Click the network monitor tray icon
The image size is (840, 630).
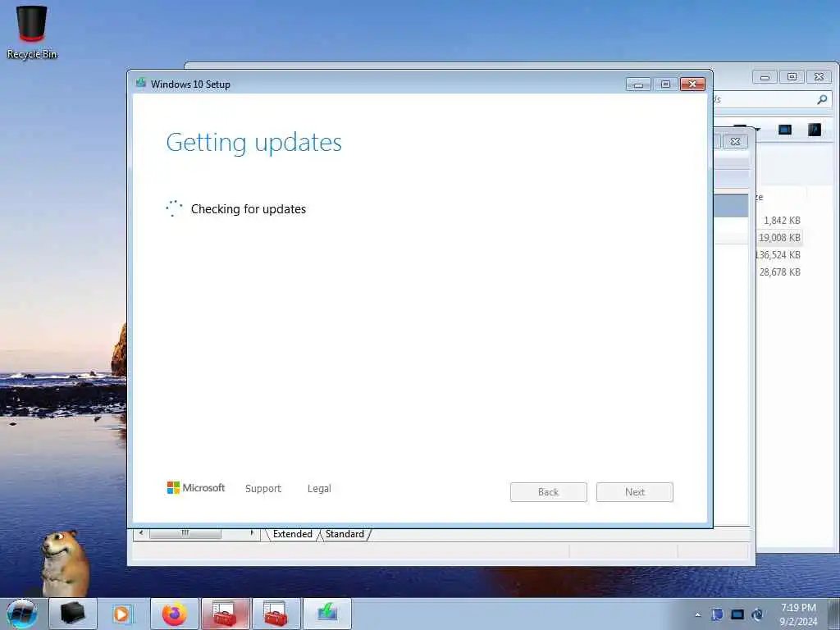click(x=737, y=614)
